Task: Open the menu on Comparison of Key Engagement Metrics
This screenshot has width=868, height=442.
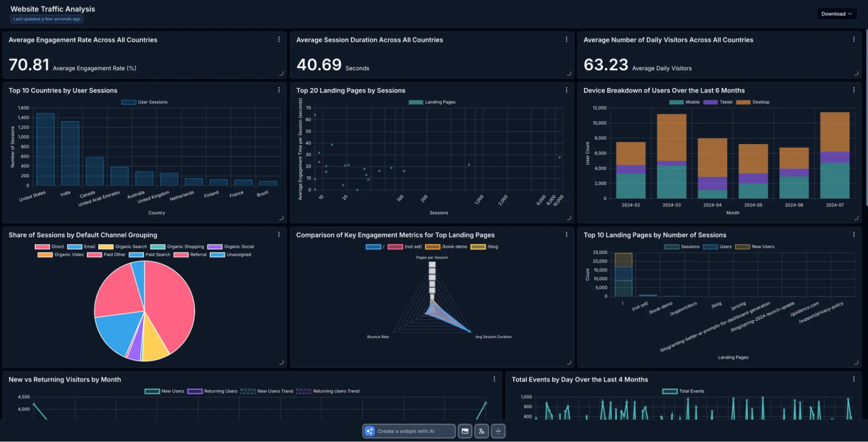Action: point(566,234)
